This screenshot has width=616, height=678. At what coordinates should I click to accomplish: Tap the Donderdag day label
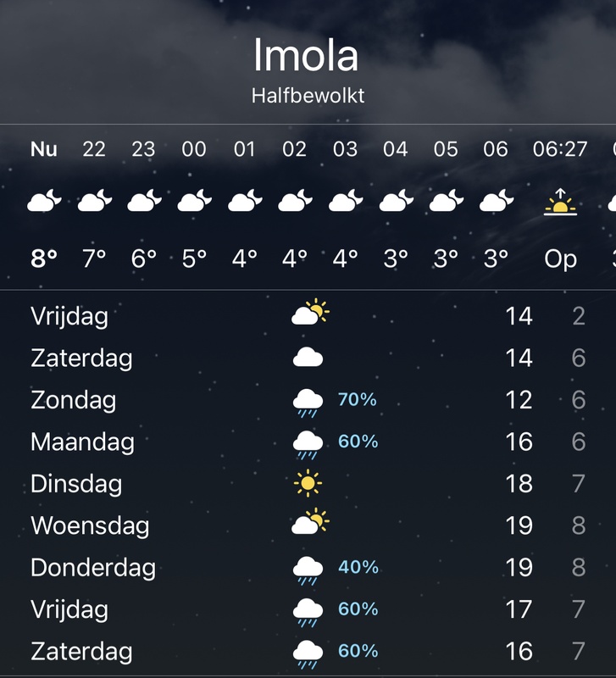pos(93,567)
